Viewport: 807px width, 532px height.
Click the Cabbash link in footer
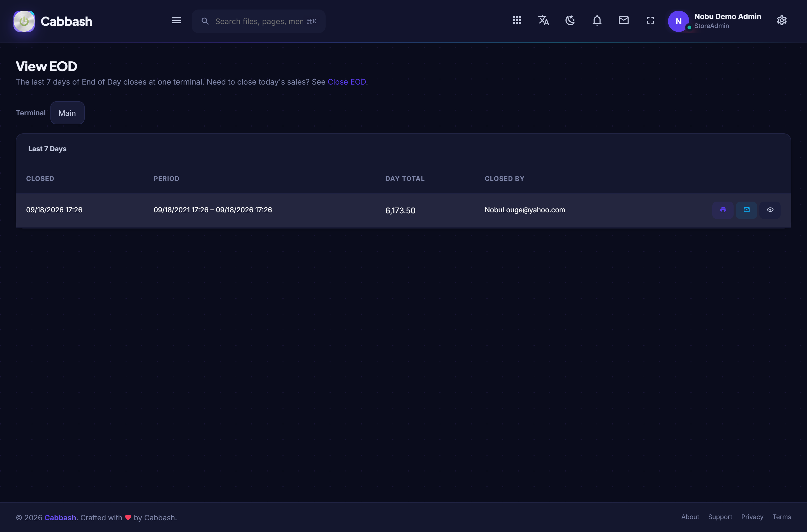pyautogui.click(x=60, y=518)
